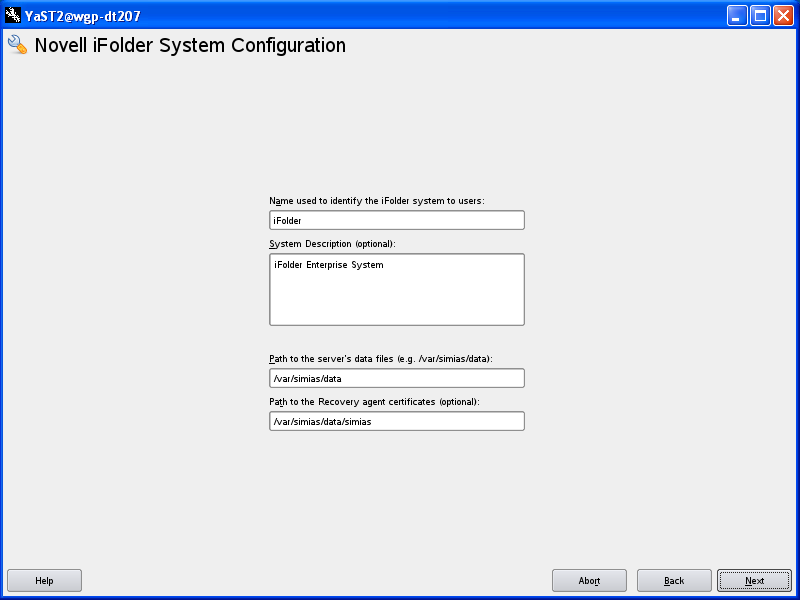800x600 pixels.
Task: Click the wrench icon beside the heading
Action: [x=17, y=45]
